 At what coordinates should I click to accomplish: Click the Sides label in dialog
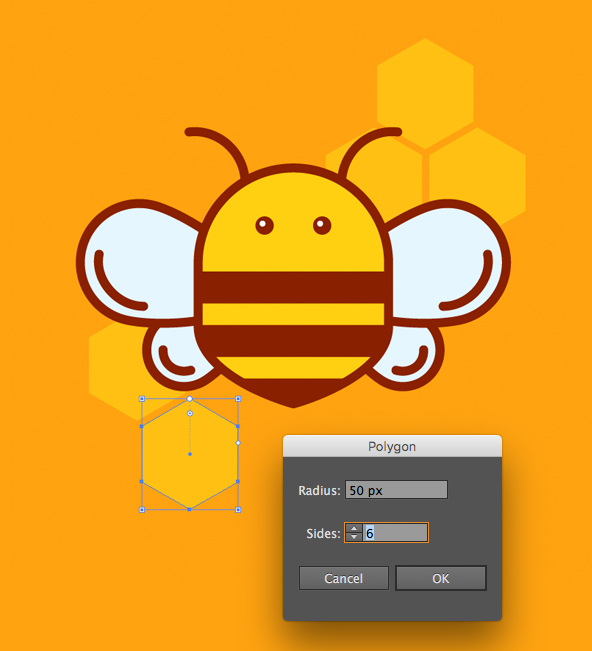323,533
